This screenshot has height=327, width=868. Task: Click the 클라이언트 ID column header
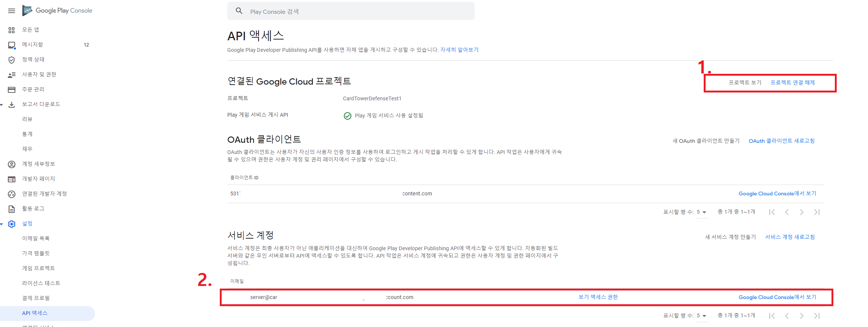[244, 177]
